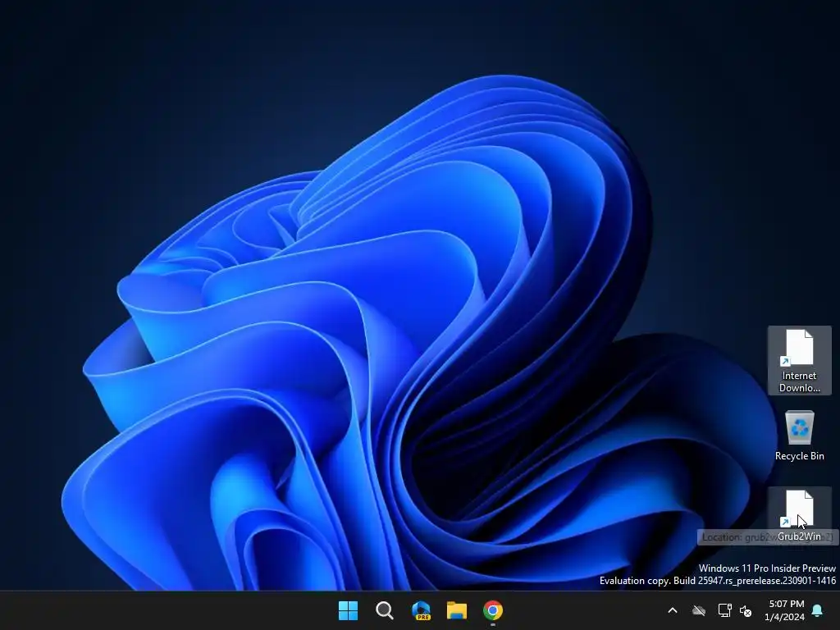Click the OneDrive cloud tray icon
The width and height of the screenshot is (840, 630).
[699, 610]
